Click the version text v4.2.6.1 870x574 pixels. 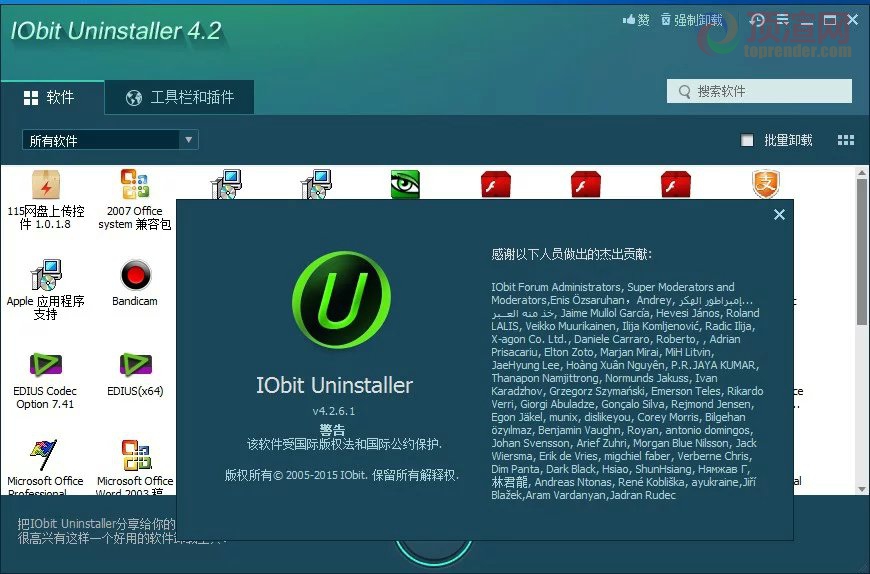tap(333, 411)
